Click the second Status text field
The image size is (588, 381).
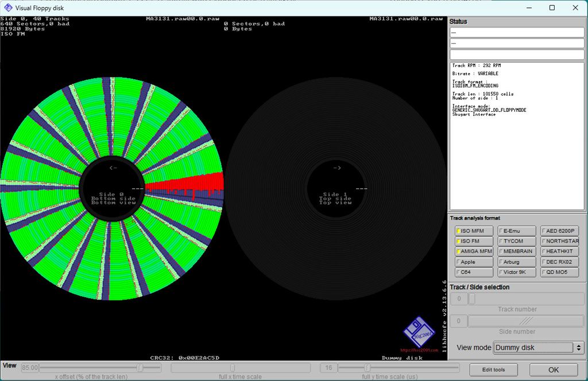coord(517,44)
